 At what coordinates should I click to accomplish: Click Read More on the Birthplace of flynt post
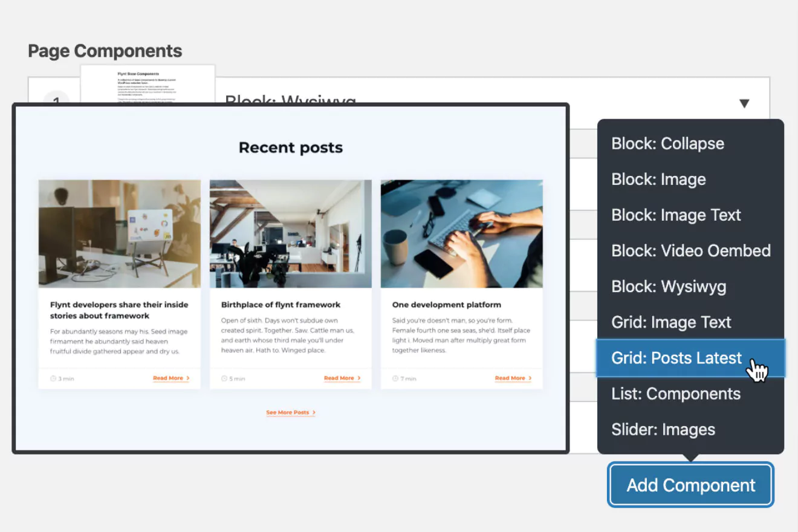click(339, 378)
